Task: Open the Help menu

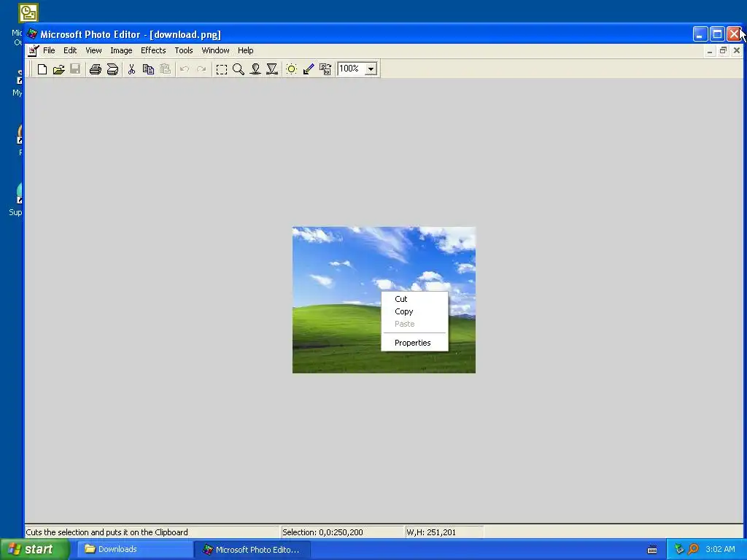Action: 245,50
